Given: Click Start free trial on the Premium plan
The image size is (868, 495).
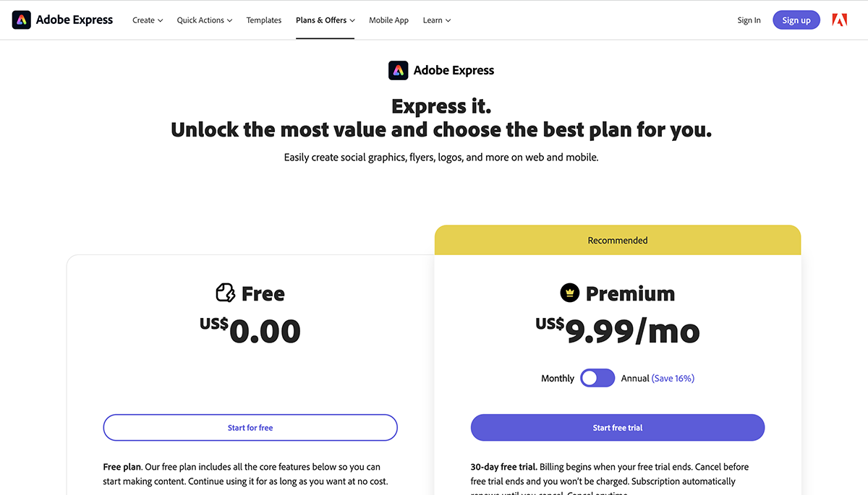Looking at the screenshot, I should pyautogui.click(x=617, y=427).
